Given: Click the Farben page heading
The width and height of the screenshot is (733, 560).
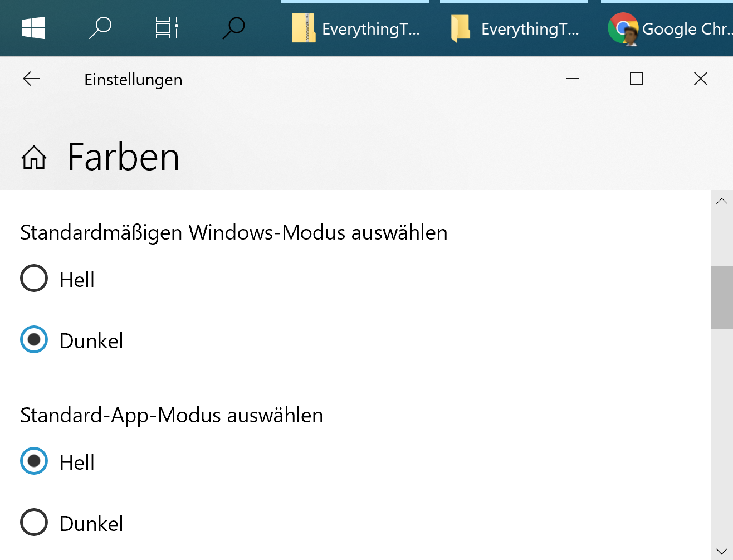Looking at the screenshot, I should [x=123, y=157].
